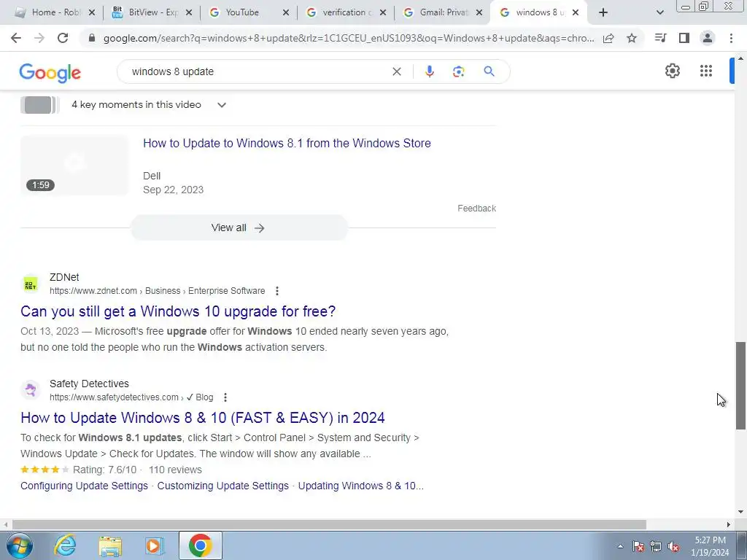
Task: Click the Google logo
Action: click(50, 73)
